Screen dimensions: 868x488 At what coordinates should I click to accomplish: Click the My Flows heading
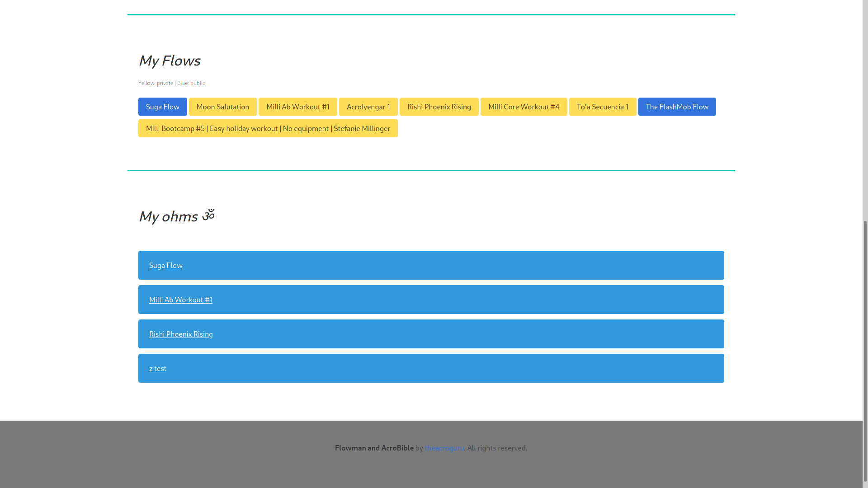[x=169, y=60]
